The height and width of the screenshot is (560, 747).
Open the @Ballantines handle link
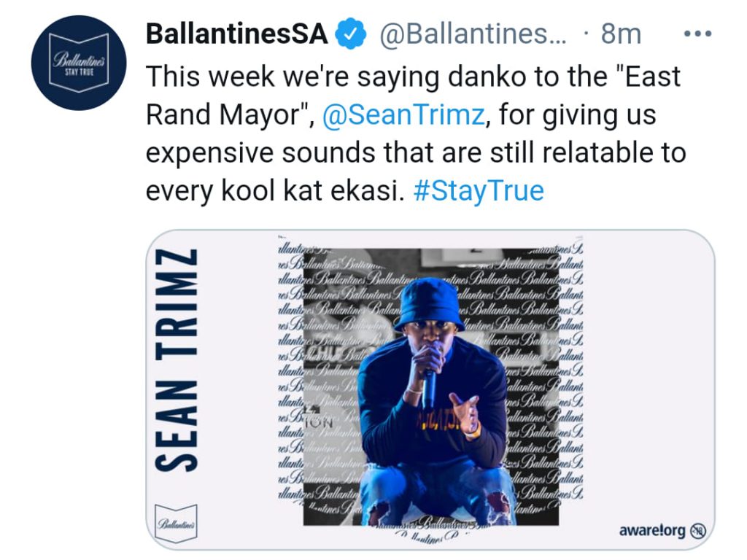pyautogui.click(x=473, y=34)
